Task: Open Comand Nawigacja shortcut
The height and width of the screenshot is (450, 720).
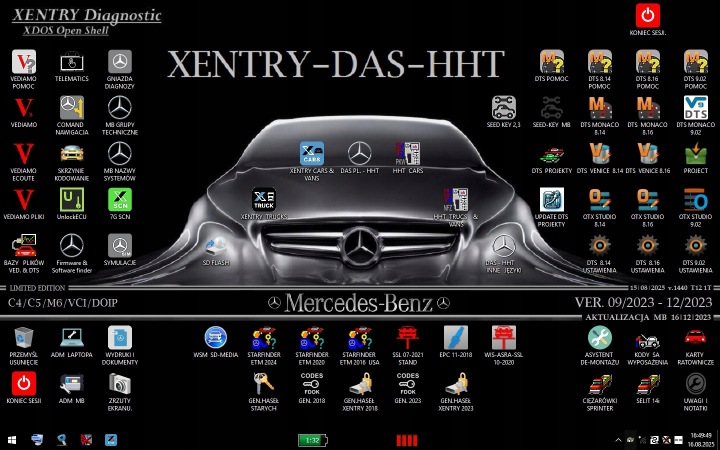Action: tap(72, 108)
